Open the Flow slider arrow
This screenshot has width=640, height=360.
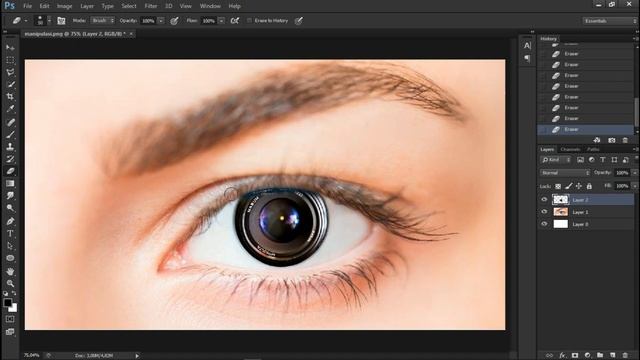tap(221, 21)
